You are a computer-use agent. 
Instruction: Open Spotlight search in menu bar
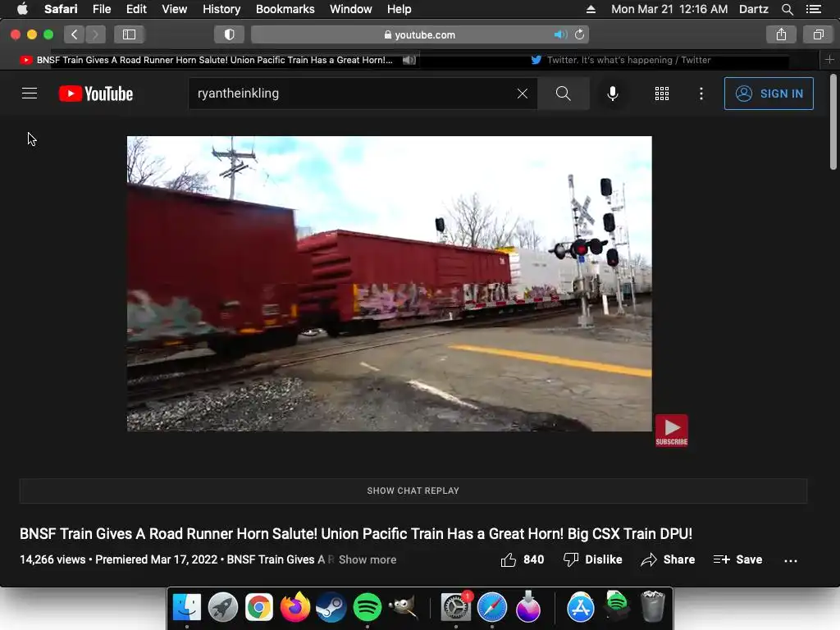(x=787, y=9)
